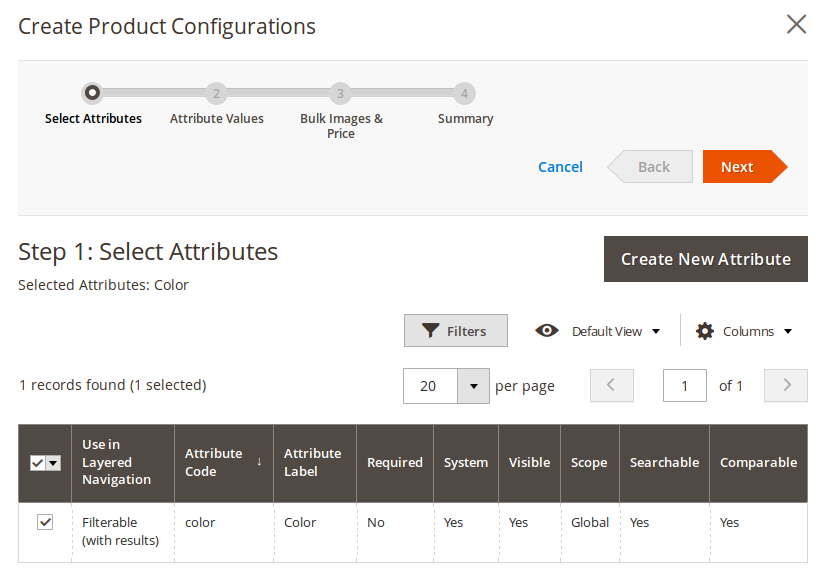This screenshot has height=582, width=821.
Task: Sort by Comparable column header
Action: (x=759, y=463)
